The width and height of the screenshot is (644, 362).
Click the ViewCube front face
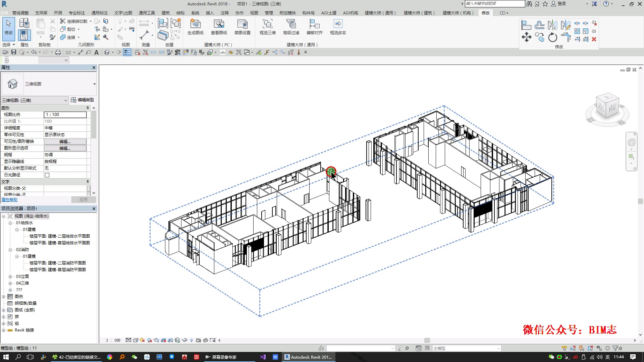tap(612, 108)
